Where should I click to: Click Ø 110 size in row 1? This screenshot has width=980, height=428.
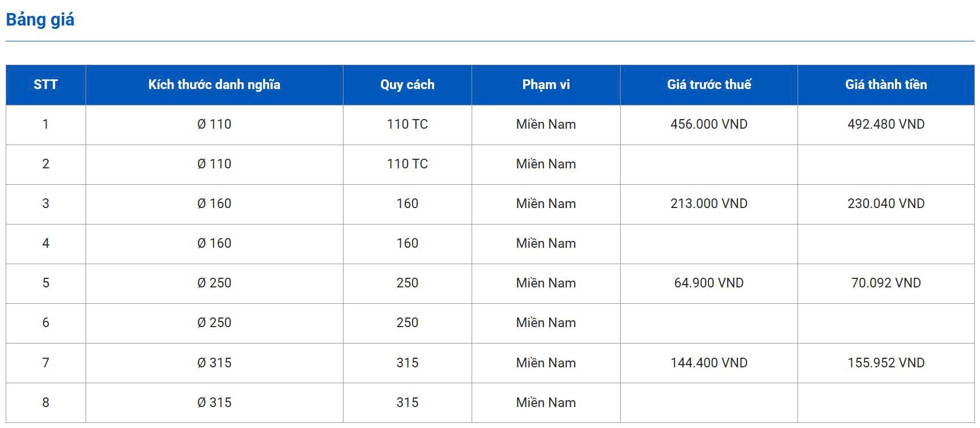coord(214,125)
